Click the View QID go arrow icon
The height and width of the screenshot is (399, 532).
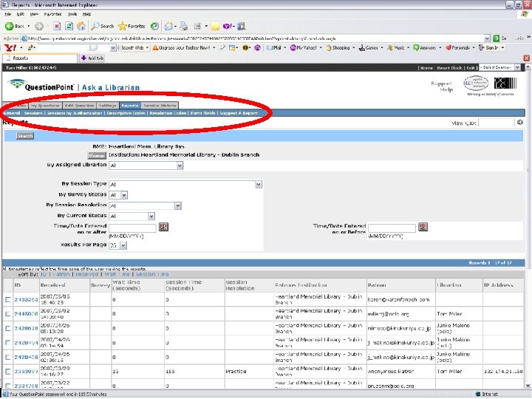(519, 123)
